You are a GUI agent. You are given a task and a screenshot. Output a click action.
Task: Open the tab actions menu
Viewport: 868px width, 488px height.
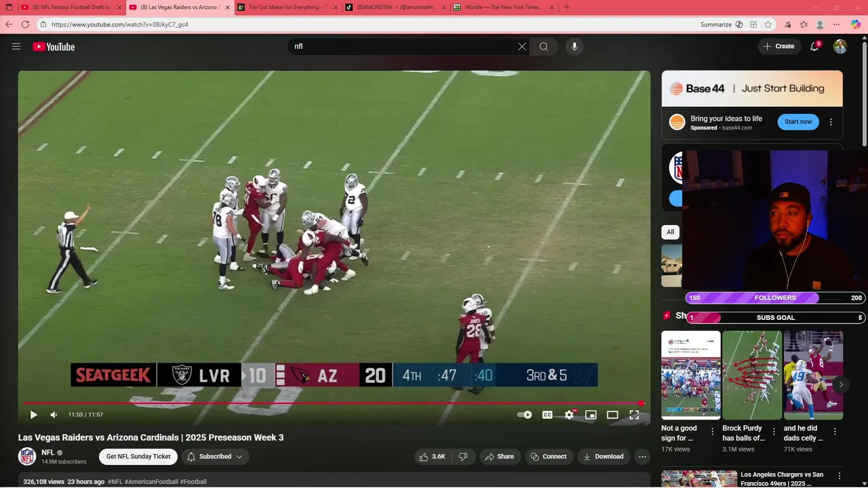pyautogui.click(x=9, y=7)
